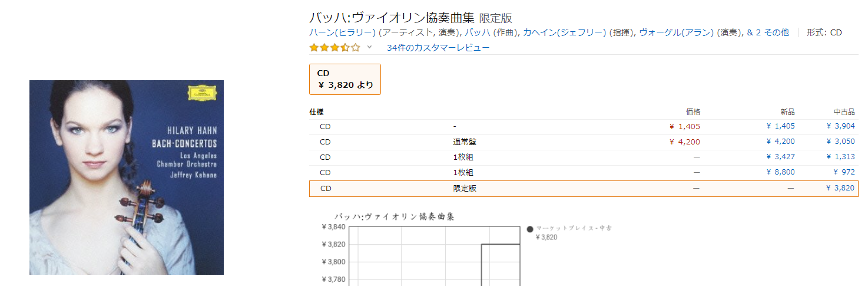
Task: Click the Hilary Hahn album cover image
Action: point(127,177)
